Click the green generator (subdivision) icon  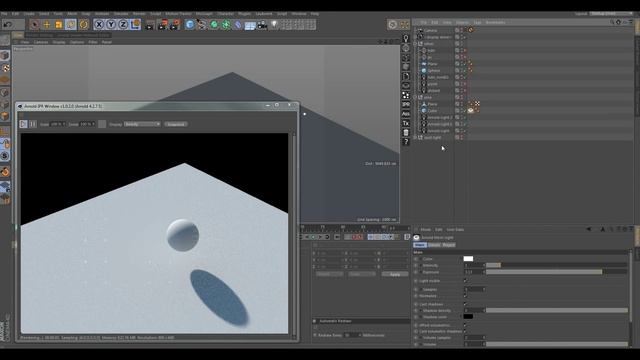point(214,25)
